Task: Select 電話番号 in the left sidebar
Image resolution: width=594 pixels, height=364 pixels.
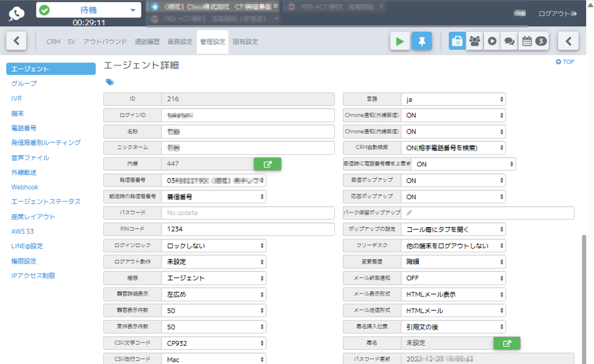Action: point(23,128)
